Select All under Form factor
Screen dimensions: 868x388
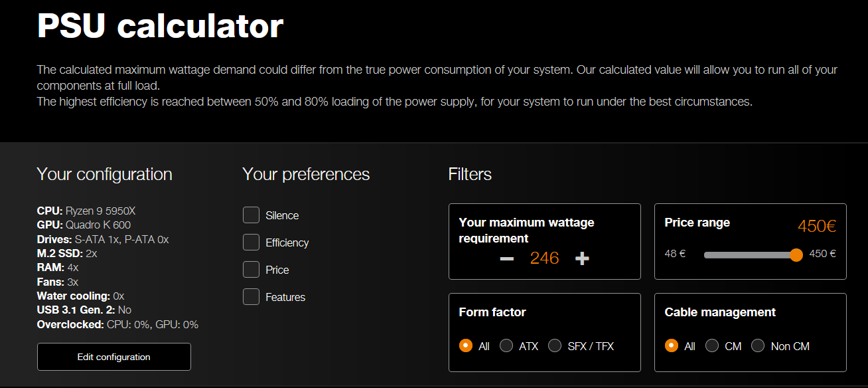point(466,346)
